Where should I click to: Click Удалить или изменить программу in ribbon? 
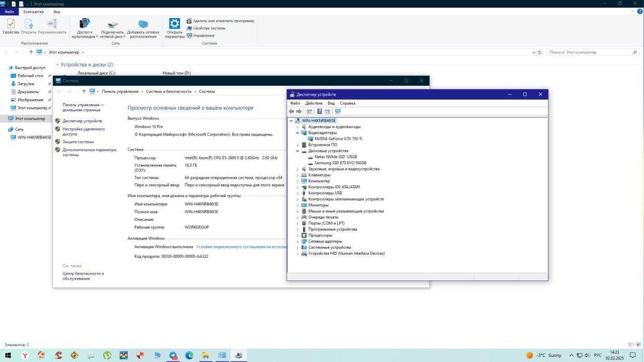click(220, 21)
